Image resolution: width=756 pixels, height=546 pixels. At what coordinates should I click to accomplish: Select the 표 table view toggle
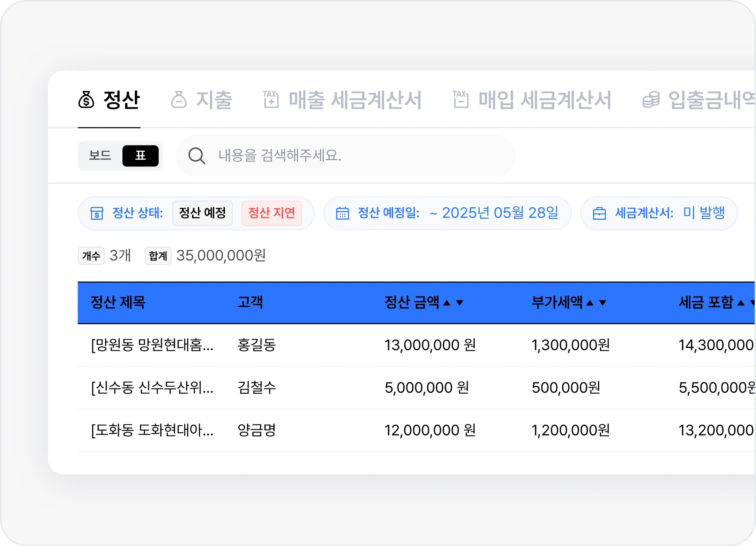point(140,156)
